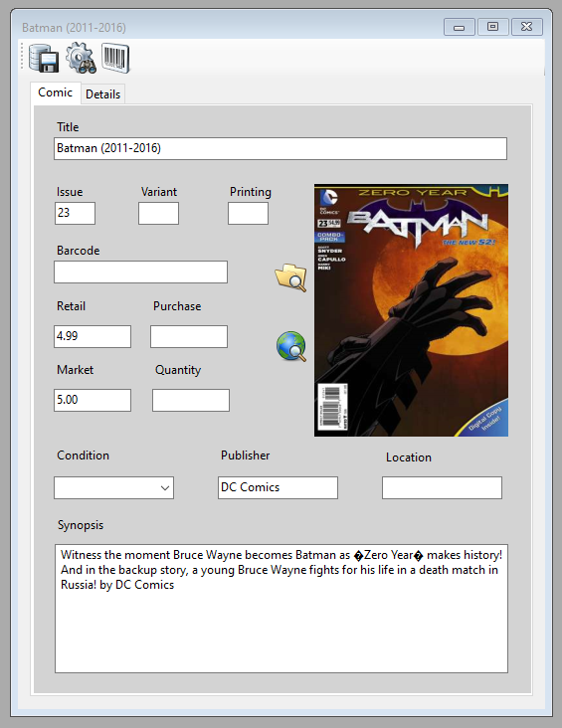The width and height of the screenshot is (562, 728).
Task: Click the empty Location field
Action: 442,487
